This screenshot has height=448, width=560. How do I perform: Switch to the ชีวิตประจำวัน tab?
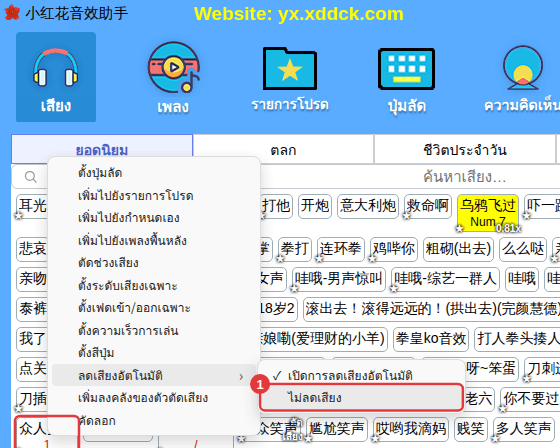click(465, 150)
